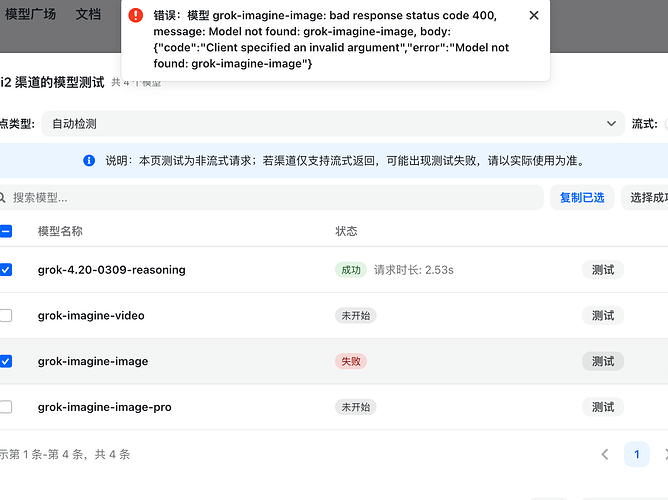Screen dimensions: 668x500
Task: Click the 模型名称 column header
Action: click(x=60, y=231)
